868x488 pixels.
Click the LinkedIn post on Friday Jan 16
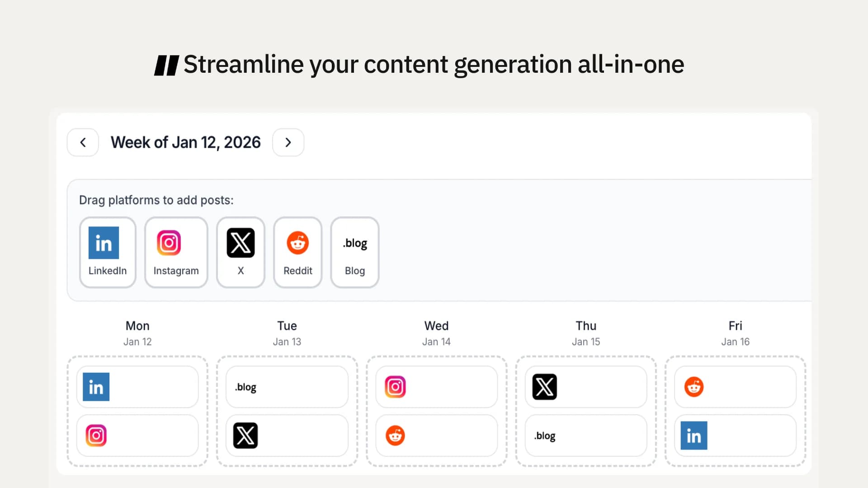click(x=734, y=435)
